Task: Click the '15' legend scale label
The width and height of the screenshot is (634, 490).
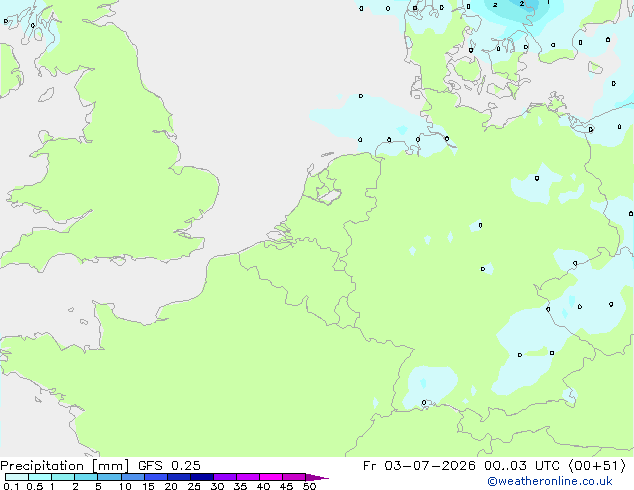Action: tap(148, 486)
